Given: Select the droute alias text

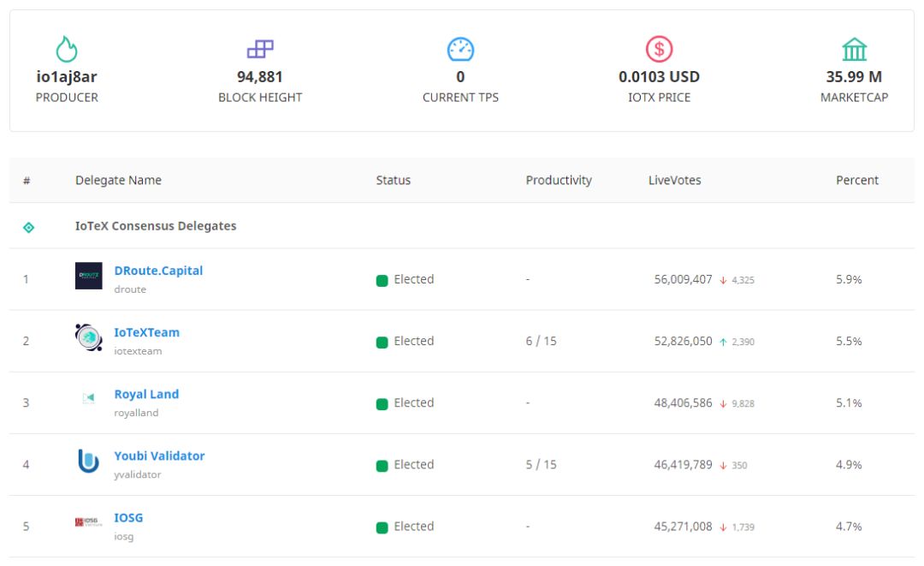Looking at the screenshot, I should 130,289.
